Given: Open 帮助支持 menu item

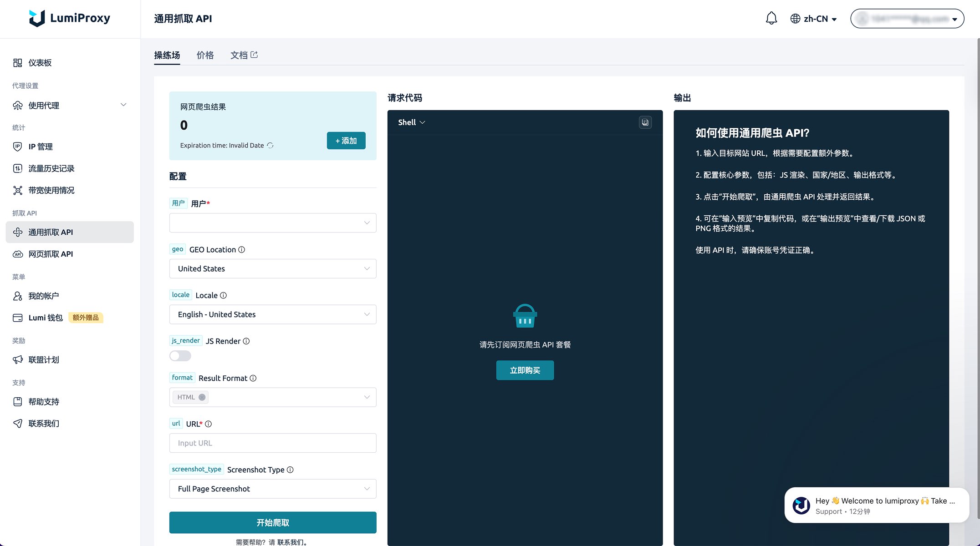Looking at the screenshot, I should (x=70, y=401).
